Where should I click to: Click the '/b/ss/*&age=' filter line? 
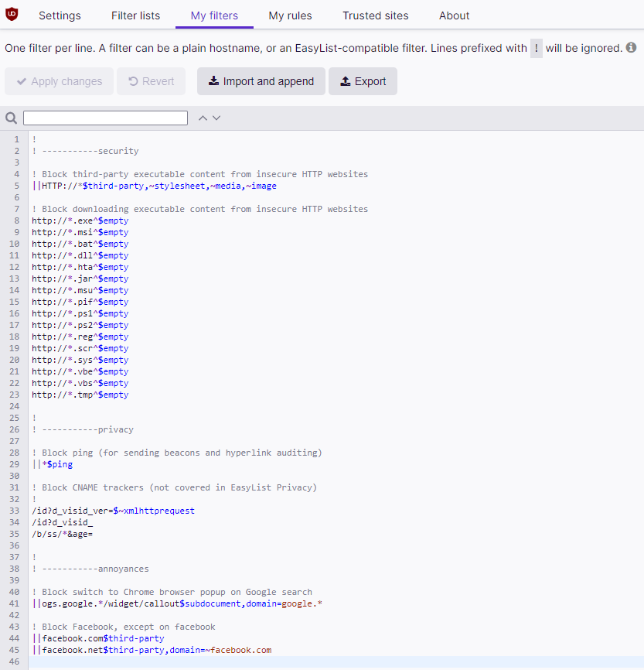pyautogui.click(x=63, y=534)
